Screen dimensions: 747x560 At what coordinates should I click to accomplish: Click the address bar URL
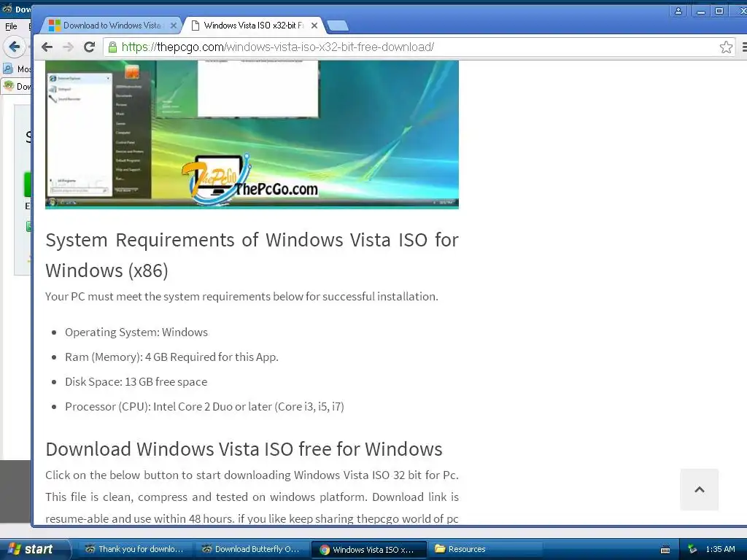(x=278, y=47)
